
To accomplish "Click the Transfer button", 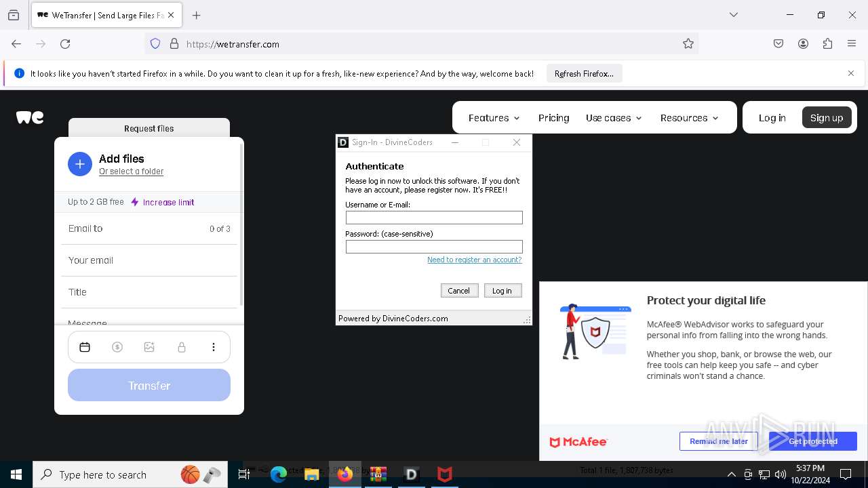I will [x=149, y=385].
